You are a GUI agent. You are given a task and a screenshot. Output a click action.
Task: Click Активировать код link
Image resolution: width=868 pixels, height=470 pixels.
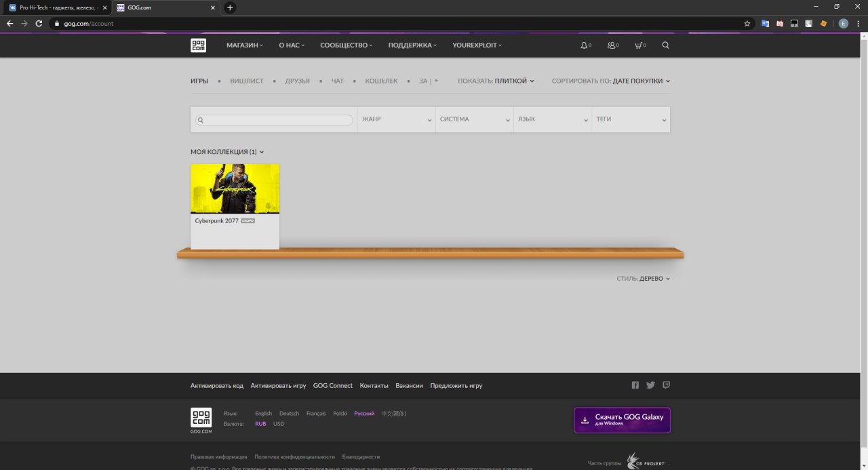217,385
